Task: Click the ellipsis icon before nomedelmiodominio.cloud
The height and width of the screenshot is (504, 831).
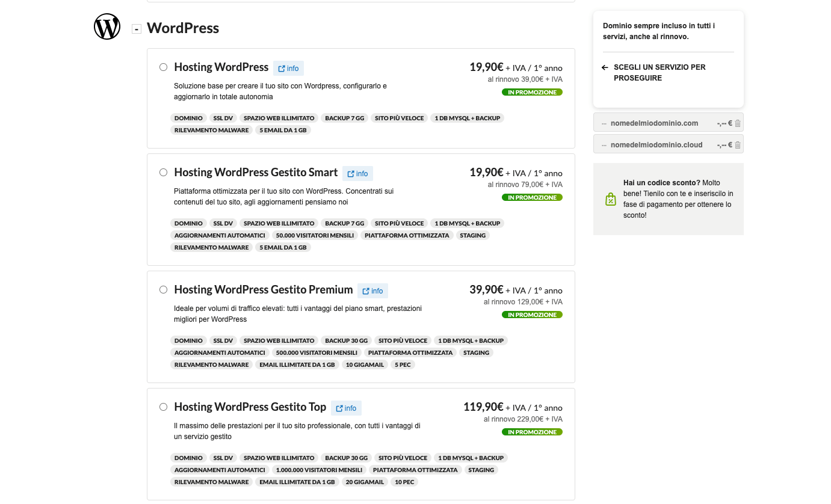Action: [604, 144]
